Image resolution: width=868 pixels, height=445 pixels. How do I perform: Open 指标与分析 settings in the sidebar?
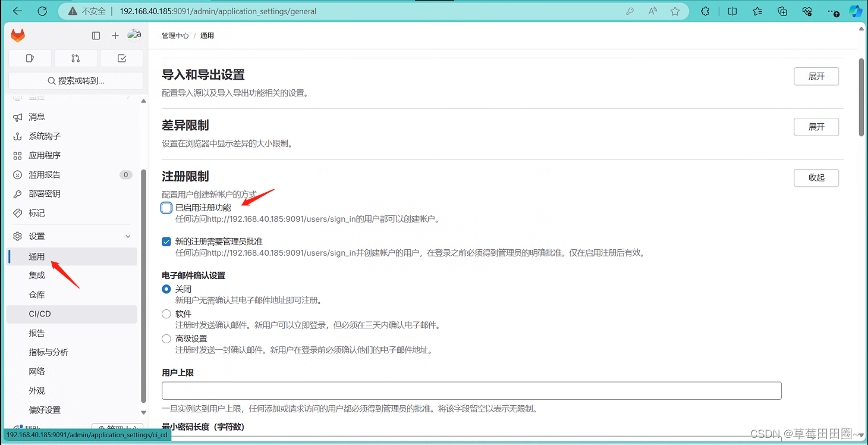[x=72, y=352]
